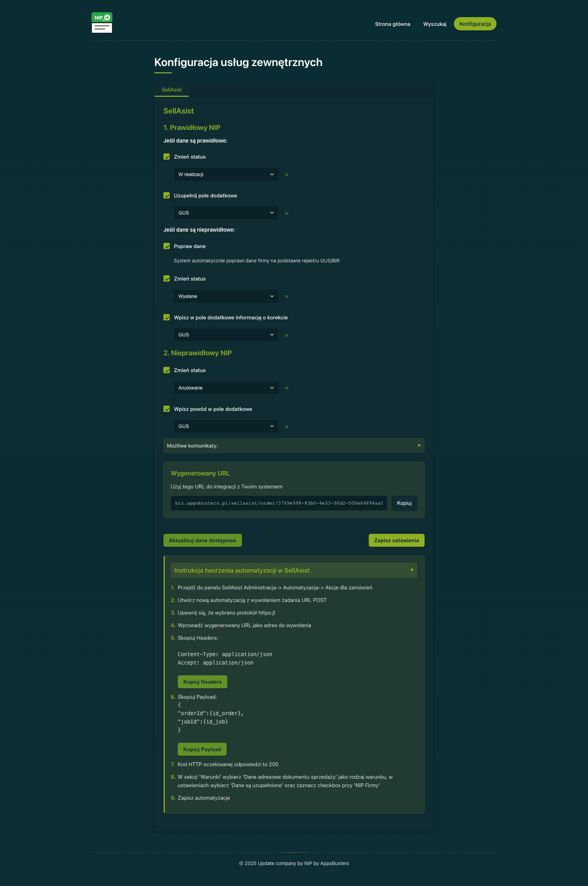Expand the Możliwe komunikaty section

point(294,446)
